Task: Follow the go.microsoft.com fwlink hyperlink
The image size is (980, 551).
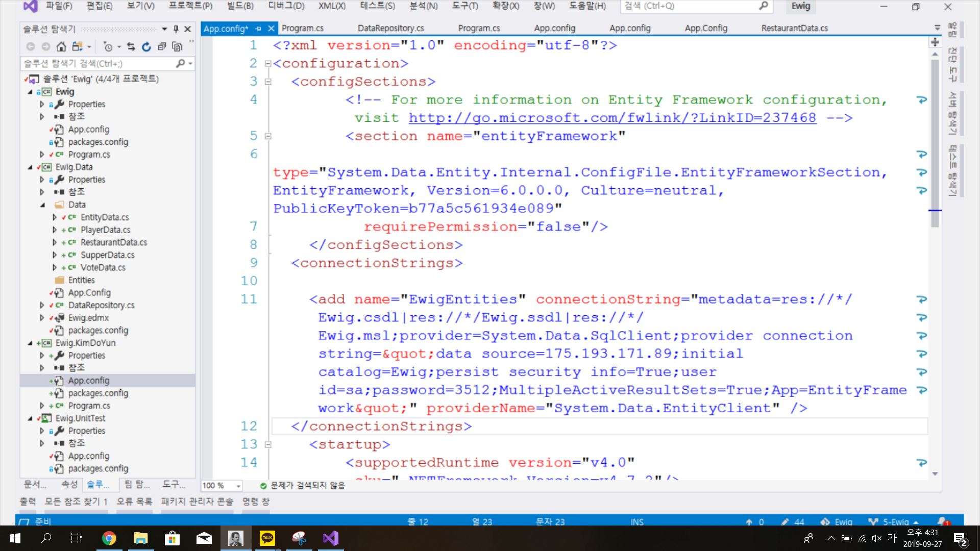Action: click(x=612, y=118)
